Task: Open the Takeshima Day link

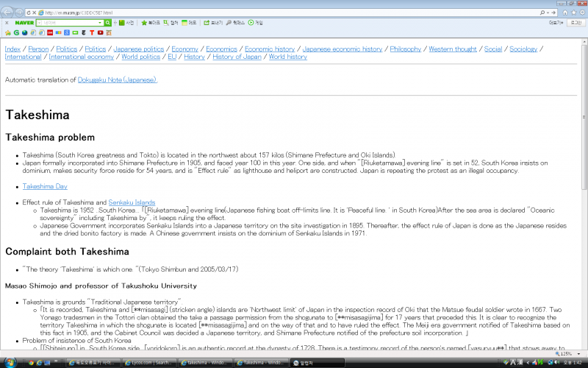Action: (45, 186)
